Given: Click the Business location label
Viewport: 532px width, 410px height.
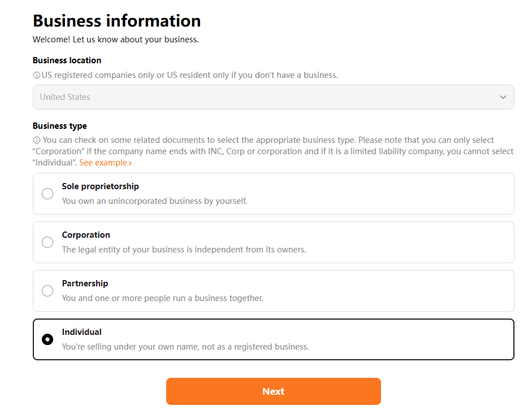Looking at the screenshot, I should click(x=67, y=60).
